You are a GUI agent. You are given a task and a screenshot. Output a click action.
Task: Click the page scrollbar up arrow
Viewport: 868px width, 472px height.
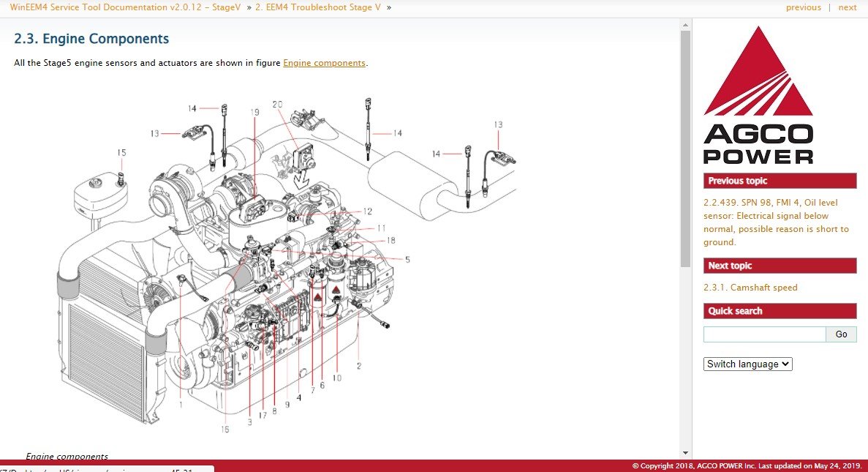coord(685,26)
